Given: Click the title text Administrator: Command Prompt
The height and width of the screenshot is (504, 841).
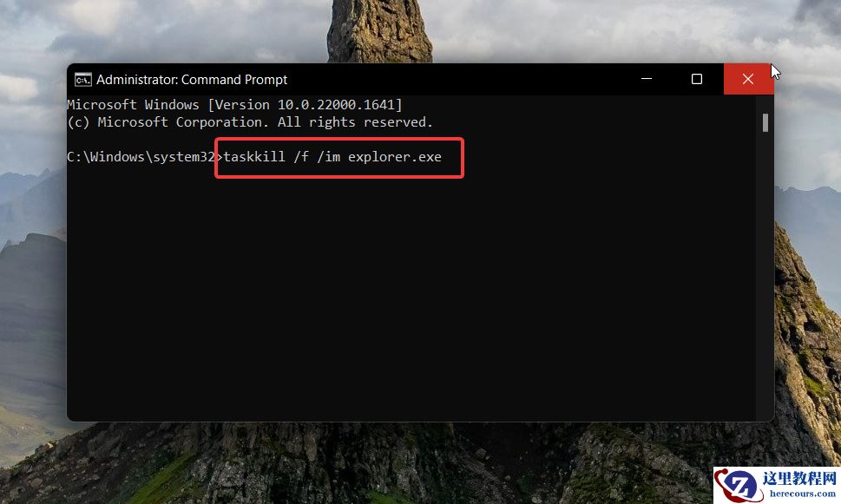Looking at the screenshot, I should (x=193, y=79).
